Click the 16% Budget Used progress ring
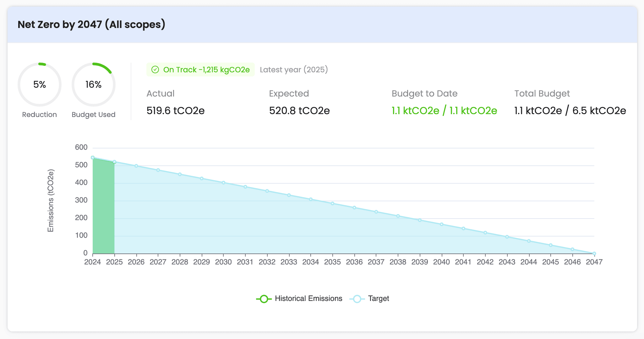Viewport: 644px width, 339px height. [94, 85]
